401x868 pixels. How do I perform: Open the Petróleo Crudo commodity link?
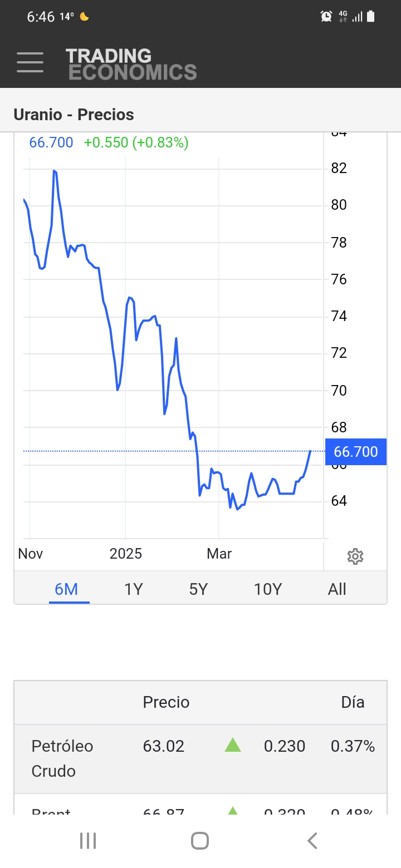(x=62, y=758)
